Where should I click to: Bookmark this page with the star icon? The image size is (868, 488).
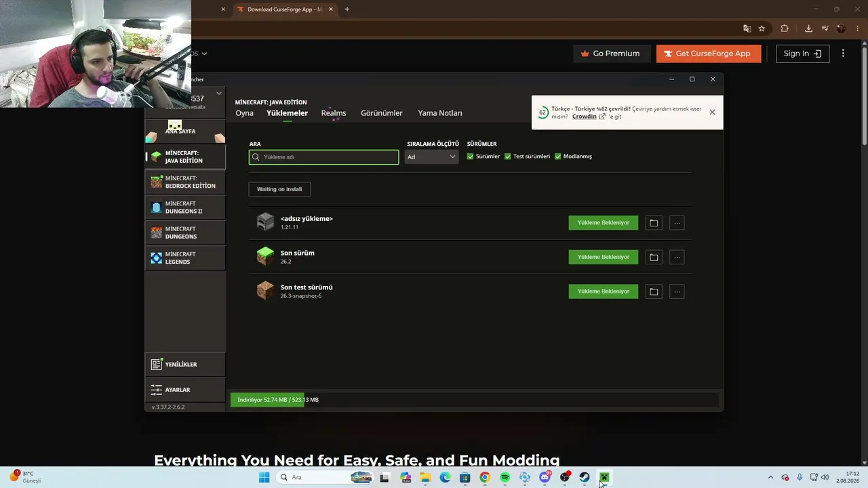coord(762,28)
